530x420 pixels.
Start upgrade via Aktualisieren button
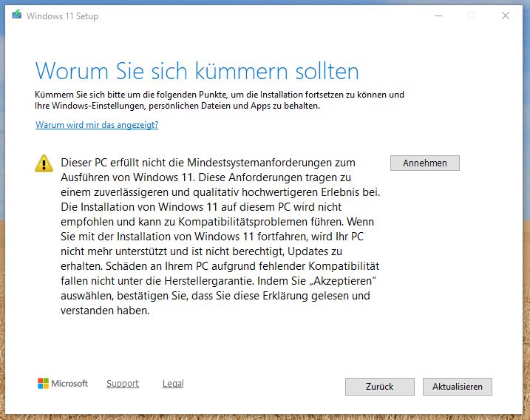point(458,387)
